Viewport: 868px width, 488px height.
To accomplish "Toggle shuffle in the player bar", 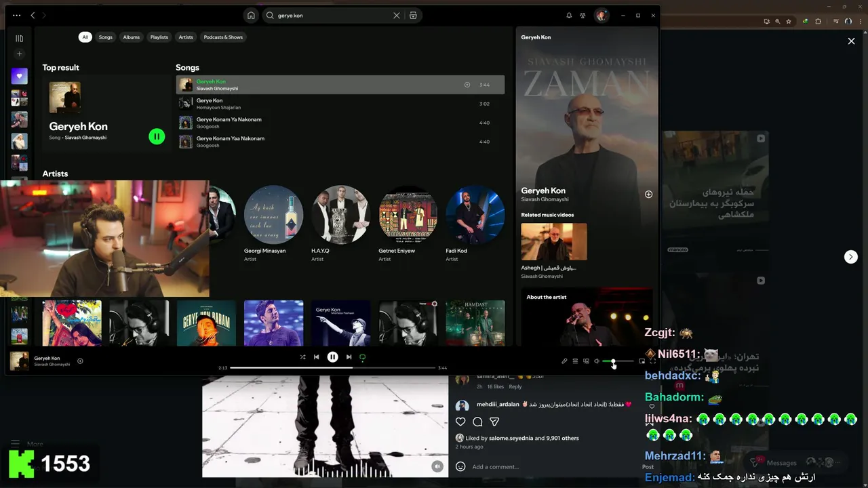I will [x=302, y=357].
